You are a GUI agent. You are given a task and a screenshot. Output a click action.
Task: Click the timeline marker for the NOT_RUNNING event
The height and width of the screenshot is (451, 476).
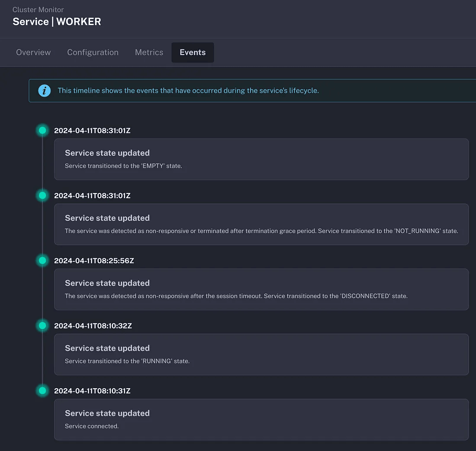[x=42, y=195]
